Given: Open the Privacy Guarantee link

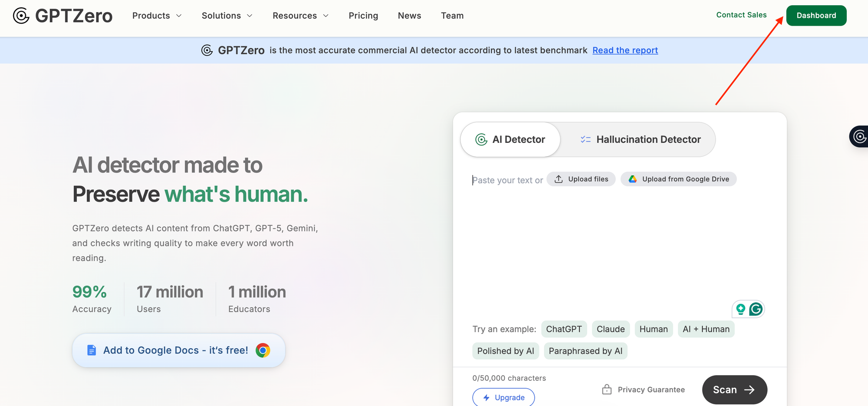Looking at the screenshot, I should pos(644,389).
